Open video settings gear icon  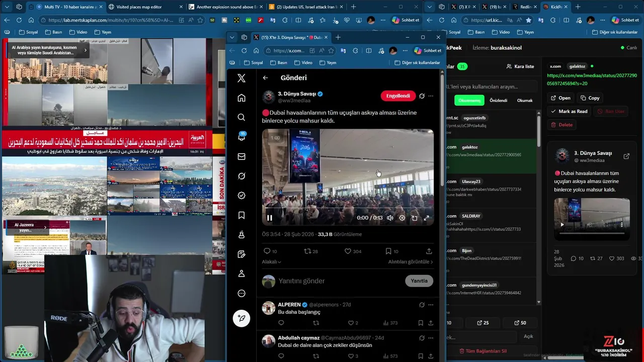tap(402, 218)
